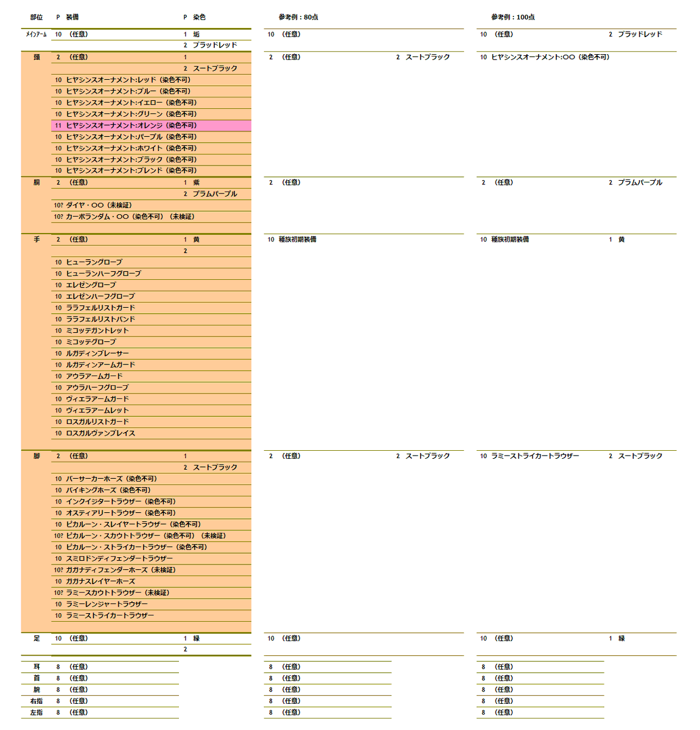Select ヒヤシンスオーナメント:ブルー row
Image resolution: width=700 pixels, height=730 pixels.
[x=151, y=91]
